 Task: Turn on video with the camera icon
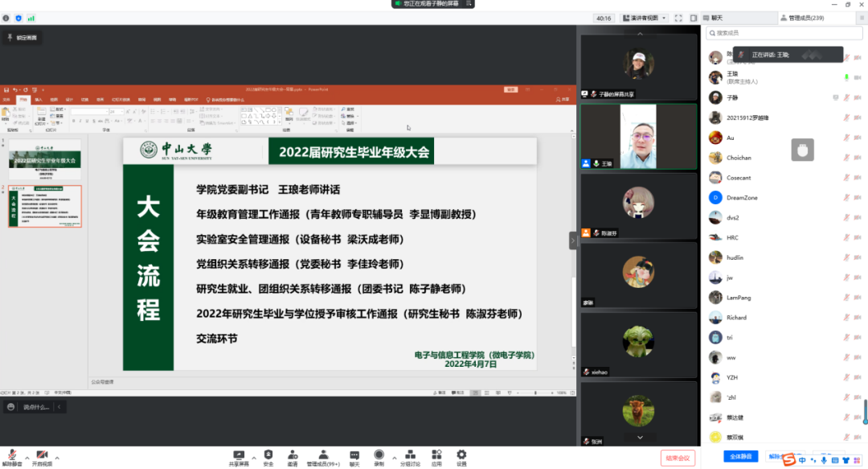click(x=42, y=455)
